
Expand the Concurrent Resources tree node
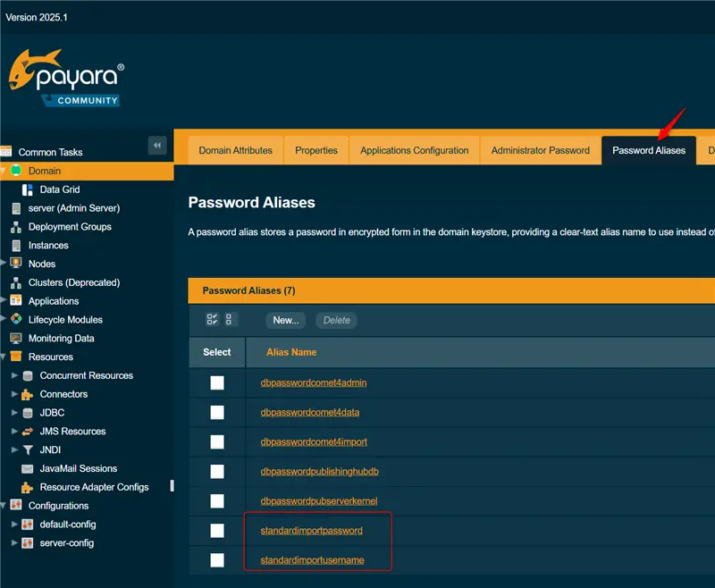[x=14, y=375]
